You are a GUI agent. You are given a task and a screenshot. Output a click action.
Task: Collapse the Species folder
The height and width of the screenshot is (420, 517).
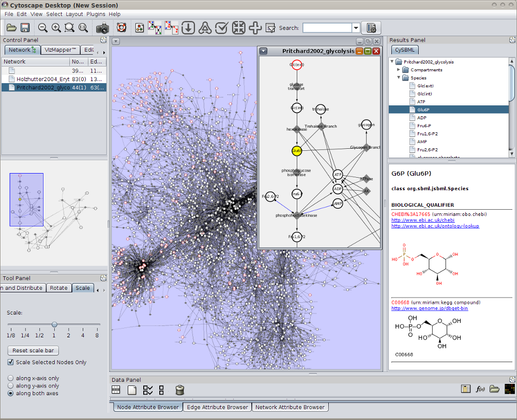(x=399, y=77)
